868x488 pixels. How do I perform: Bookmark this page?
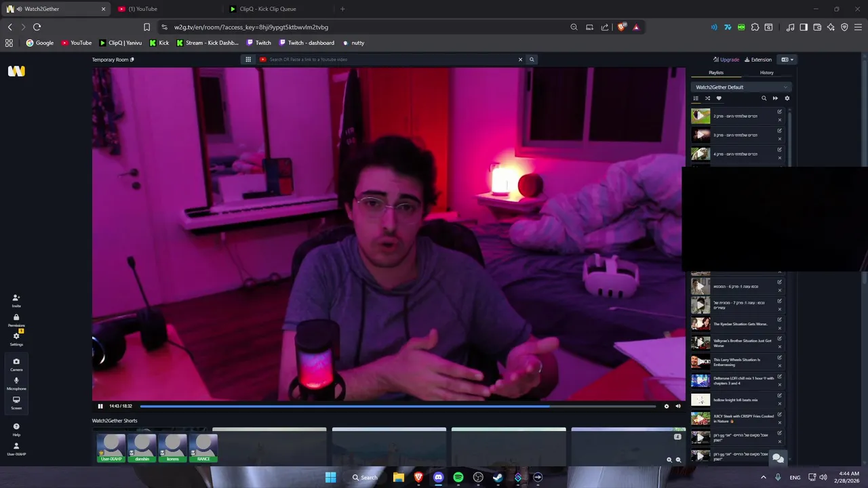coord(146,27)
